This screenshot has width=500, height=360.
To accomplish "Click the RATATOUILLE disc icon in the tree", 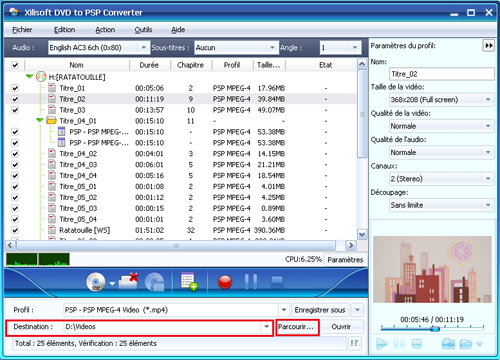I will click(x=41, y=77).
